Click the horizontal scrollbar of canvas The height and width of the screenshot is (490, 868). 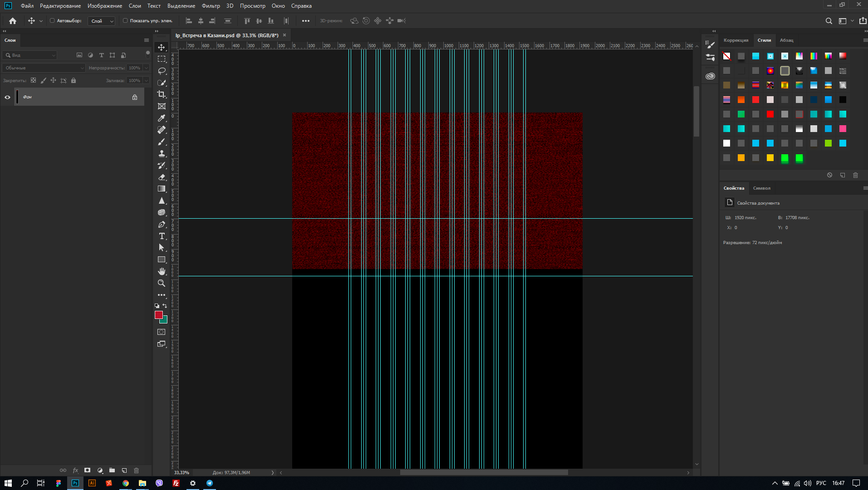tap(484, 472)
